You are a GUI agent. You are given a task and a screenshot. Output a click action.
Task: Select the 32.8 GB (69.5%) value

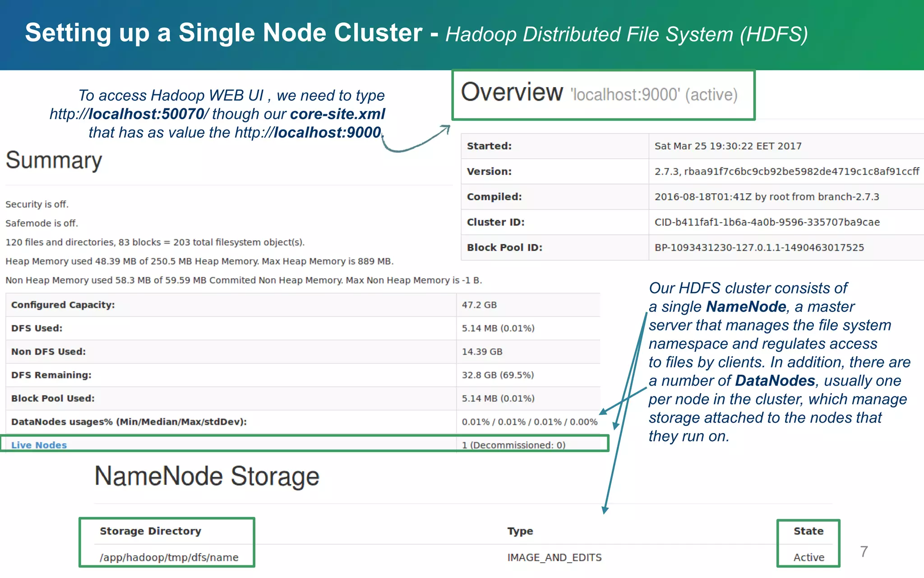pos(498,375)
